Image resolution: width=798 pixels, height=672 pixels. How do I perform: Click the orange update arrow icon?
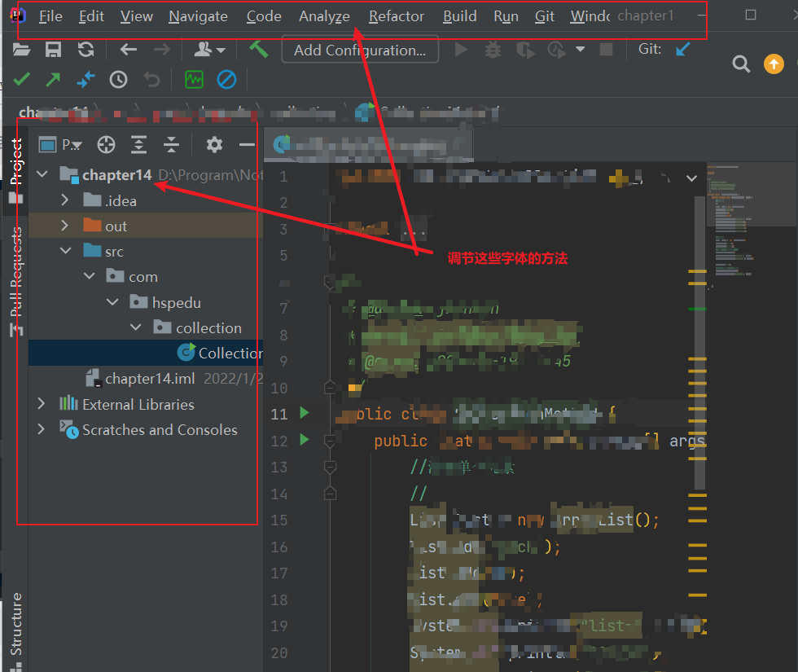click(x=774, y=64)
